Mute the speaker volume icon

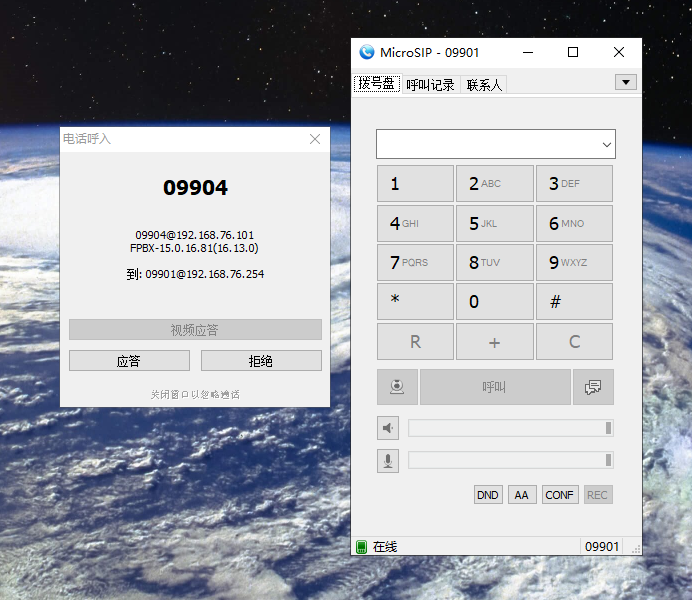388,428
